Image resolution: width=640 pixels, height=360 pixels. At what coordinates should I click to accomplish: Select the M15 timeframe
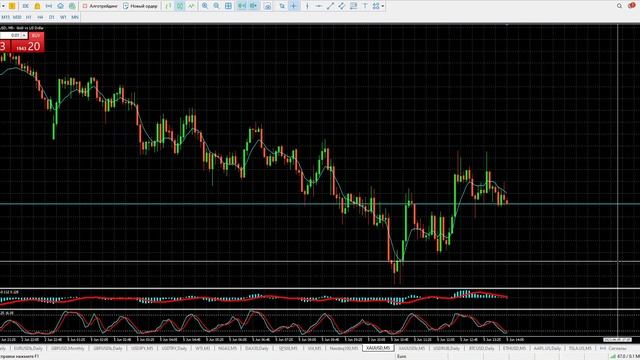(x=5, y=17)
